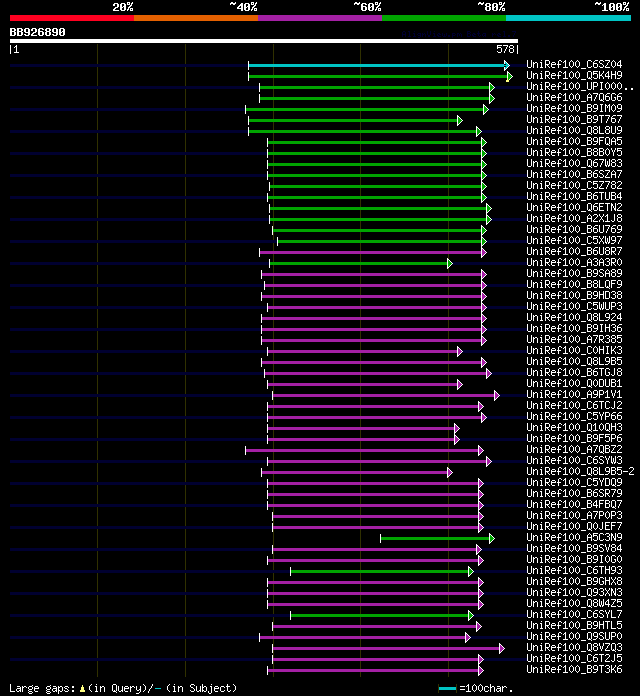Open the UniRef100_C6T2J5 hit label

tap(574, 659)
